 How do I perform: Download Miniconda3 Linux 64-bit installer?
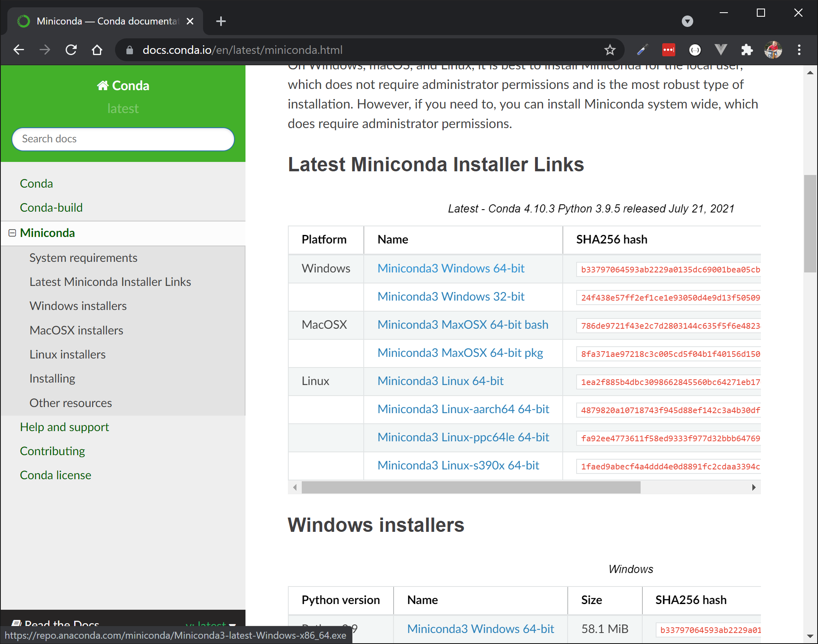(440, 381)
